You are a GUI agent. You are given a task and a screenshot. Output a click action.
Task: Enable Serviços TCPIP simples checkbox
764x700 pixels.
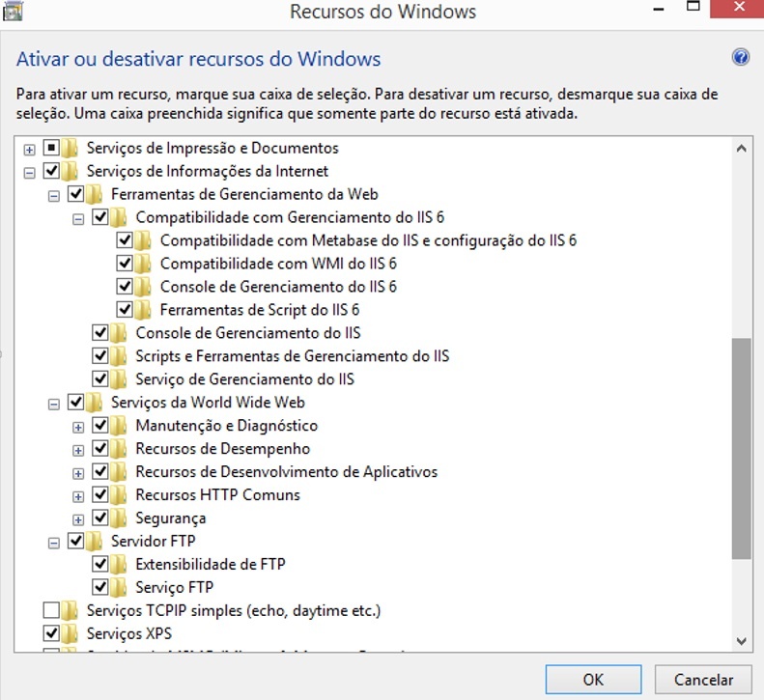(x=51, y=611)
